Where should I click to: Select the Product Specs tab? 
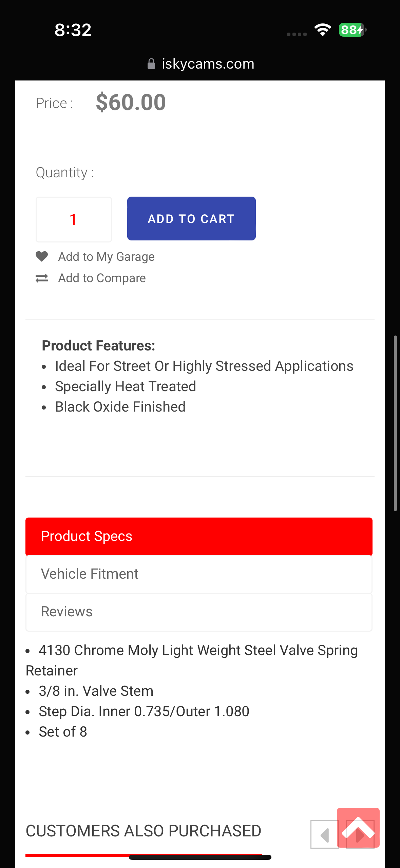[x=199, y=536]
